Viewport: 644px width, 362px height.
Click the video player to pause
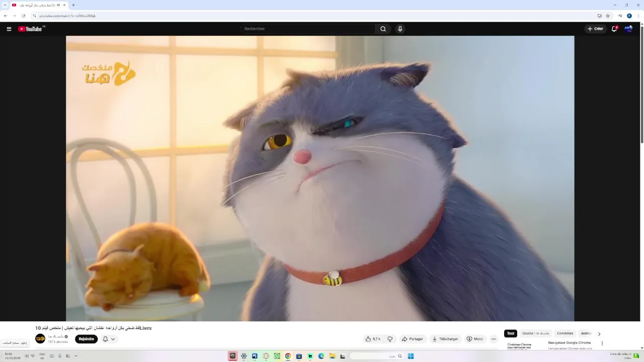click(320, 178)
